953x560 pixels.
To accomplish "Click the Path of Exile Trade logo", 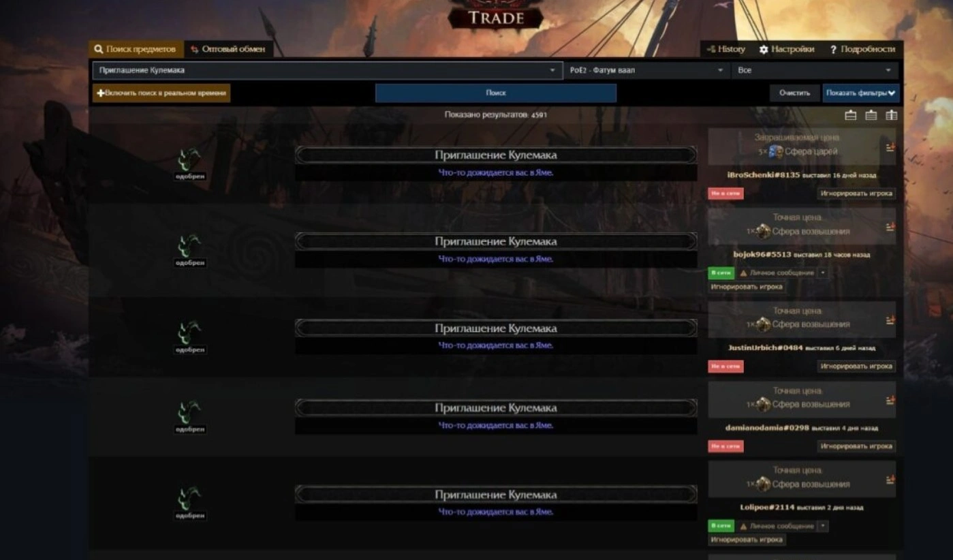I will (495, 14).
